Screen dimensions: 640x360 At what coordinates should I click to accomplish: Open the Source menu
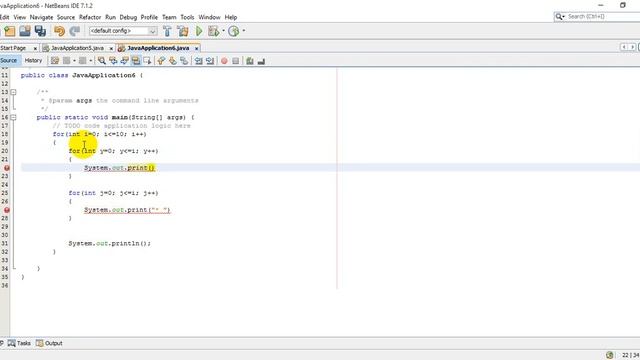click(66, 17)
